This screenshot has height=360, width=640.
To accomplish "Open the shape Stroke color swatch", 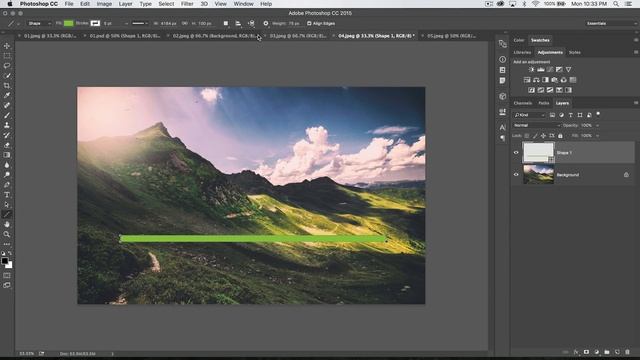I will [x=95, y=23].
